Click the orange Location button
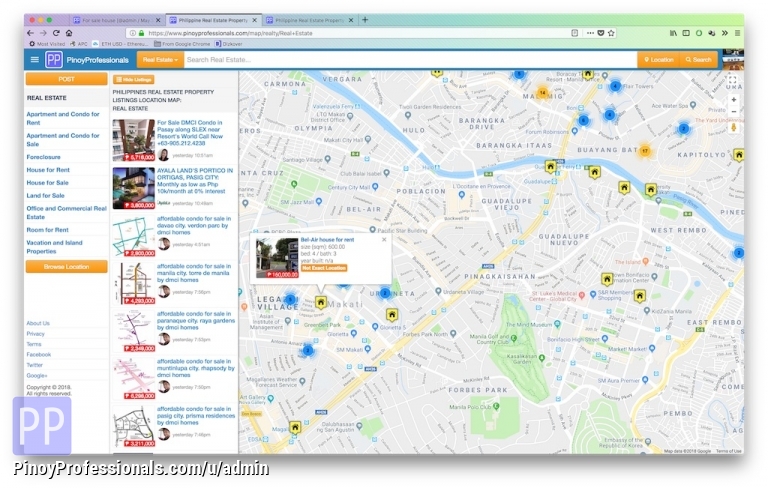The width and height of the screenshot is (768, 488). (x=659, y=60)
